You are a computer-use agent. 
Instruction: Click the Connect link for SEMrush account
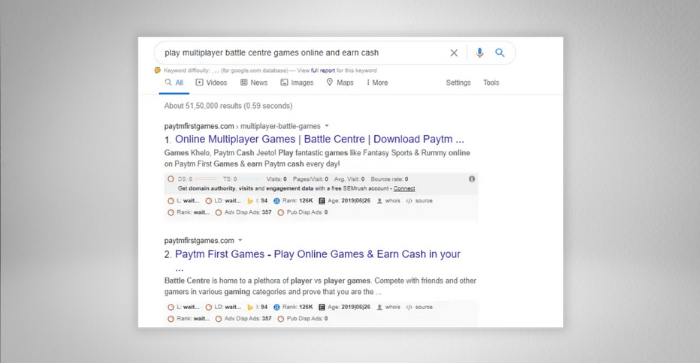[404, 189]
